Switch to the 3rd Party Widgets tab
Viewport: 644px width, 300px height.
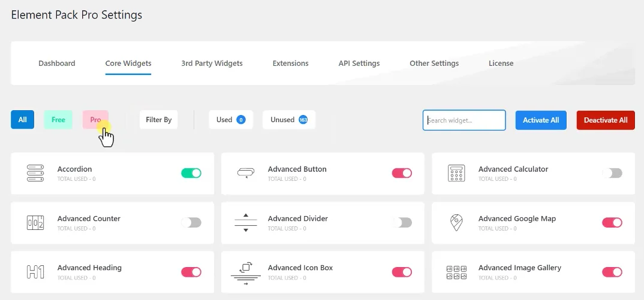click(x=212, y=63)
